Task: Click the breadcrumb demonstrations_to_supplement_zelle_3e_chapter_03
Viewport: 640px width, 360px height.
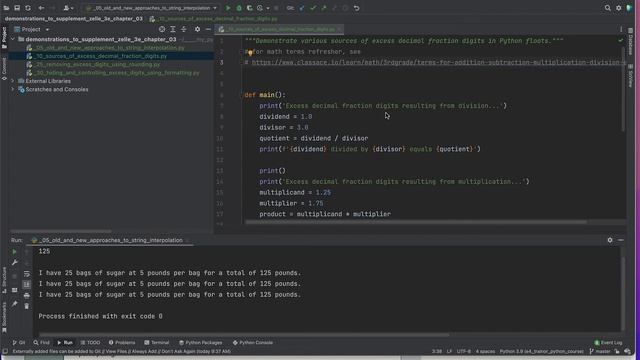Action: click(x=74, y=19)
